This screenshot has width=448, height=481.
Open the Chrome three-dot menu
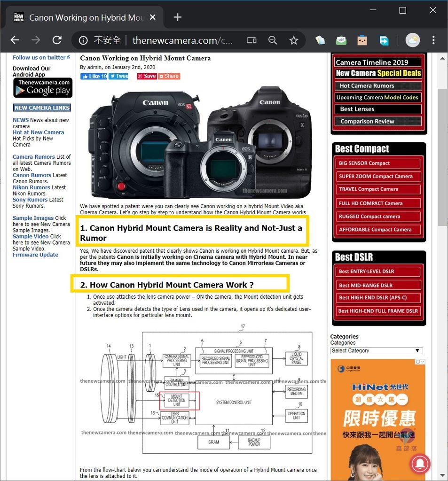click(x=433, y=40)
